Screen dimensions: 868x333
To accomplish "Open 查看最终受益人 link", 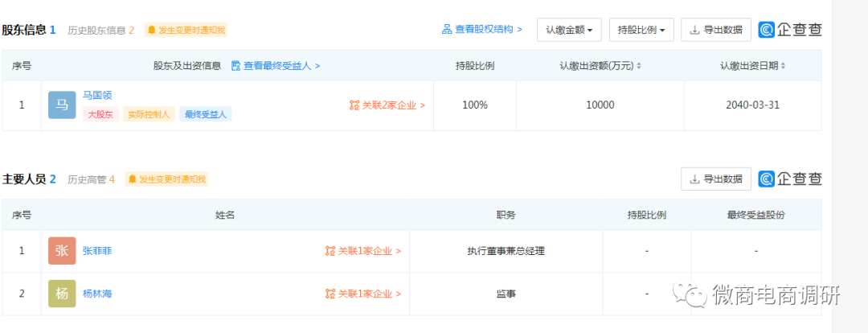I will [x=275, y=66].
